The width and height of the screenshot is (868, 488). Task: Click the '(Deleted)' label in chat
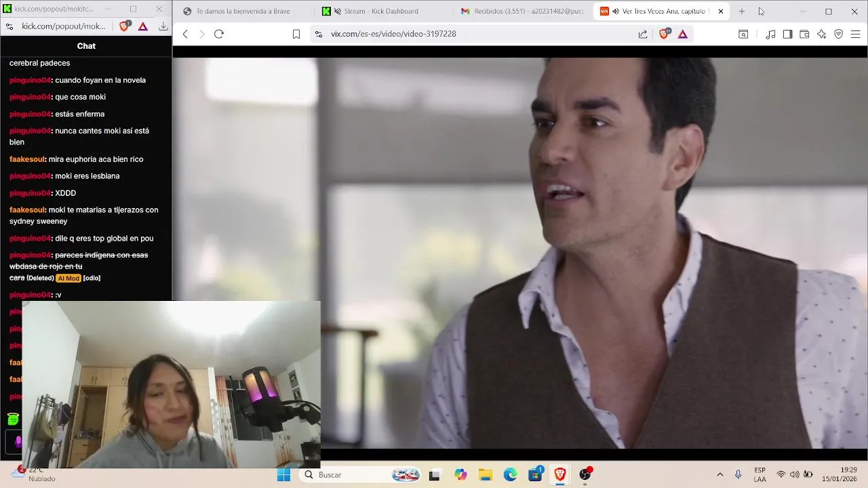pos(40,278)
